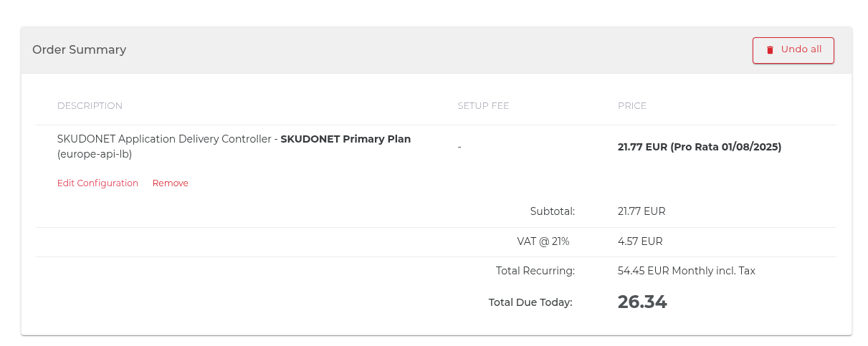Click the Total Due Today label
This screenshot has height=346, width=868.
click(530, 303)
